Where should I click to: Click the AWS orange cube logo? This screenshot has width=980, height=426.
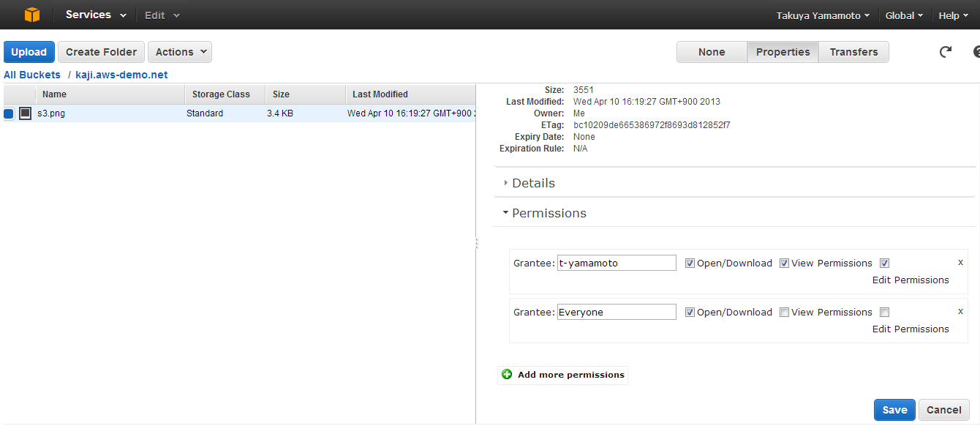pyautogui.click(x=31, y=15)
